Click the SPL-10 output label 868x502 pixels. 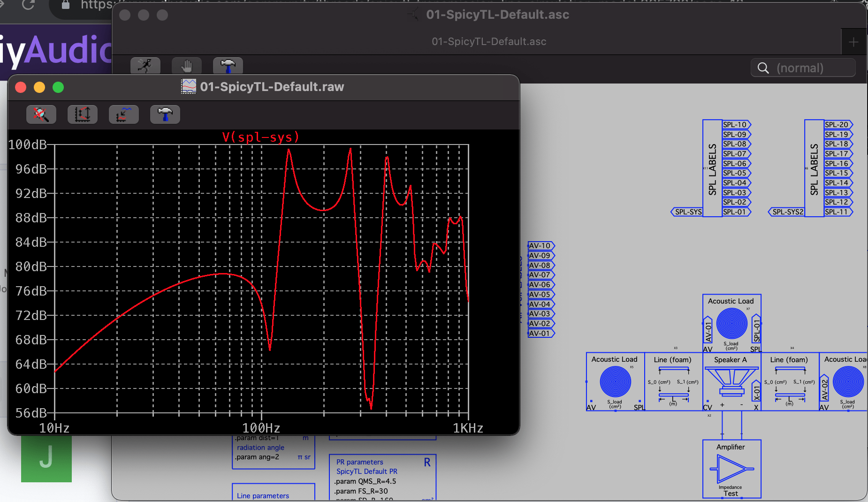tap(737, 125)
